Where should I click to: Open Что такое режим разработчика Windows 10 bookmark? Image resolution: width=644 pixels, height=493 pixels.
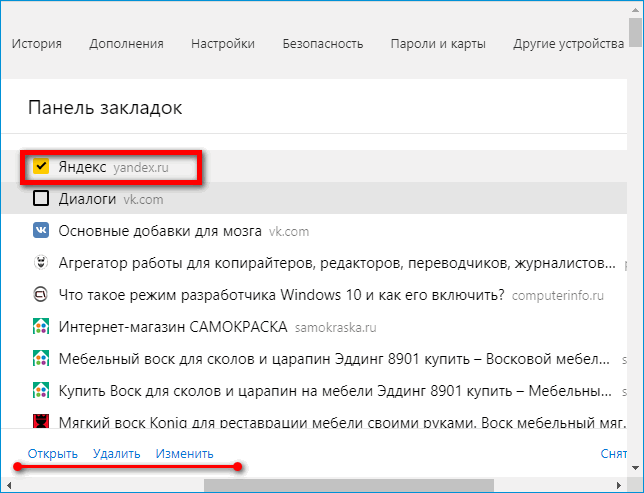click(281, 295)
